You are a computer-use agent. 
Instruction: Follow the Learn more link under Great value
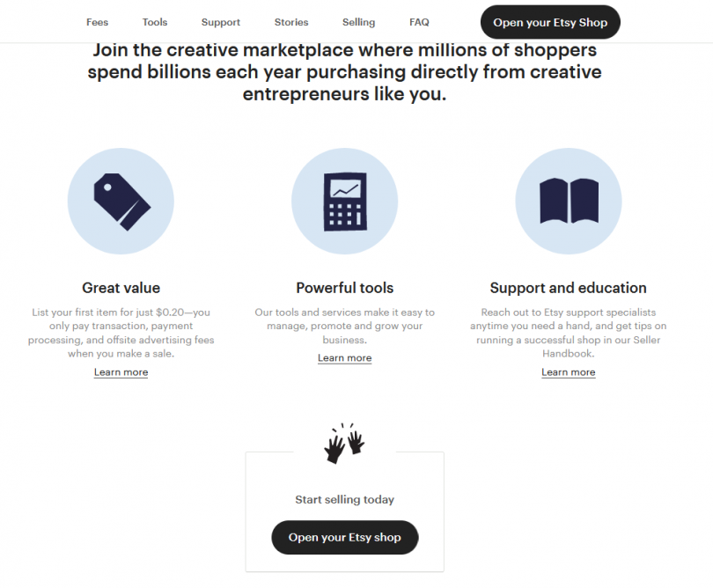[121, 372]
